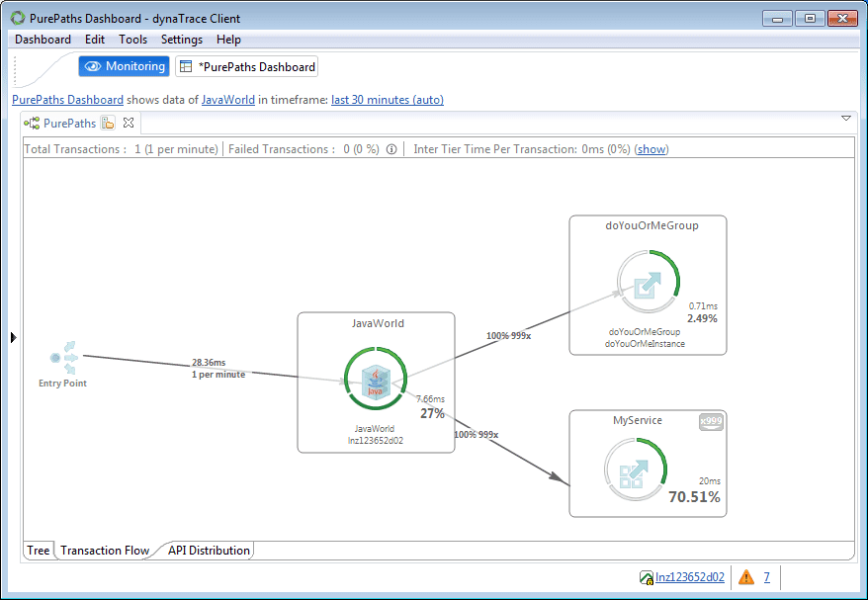Click the doYouOrMeGroup external call icon
Screen dimensions: 868x600
point(648,285)
